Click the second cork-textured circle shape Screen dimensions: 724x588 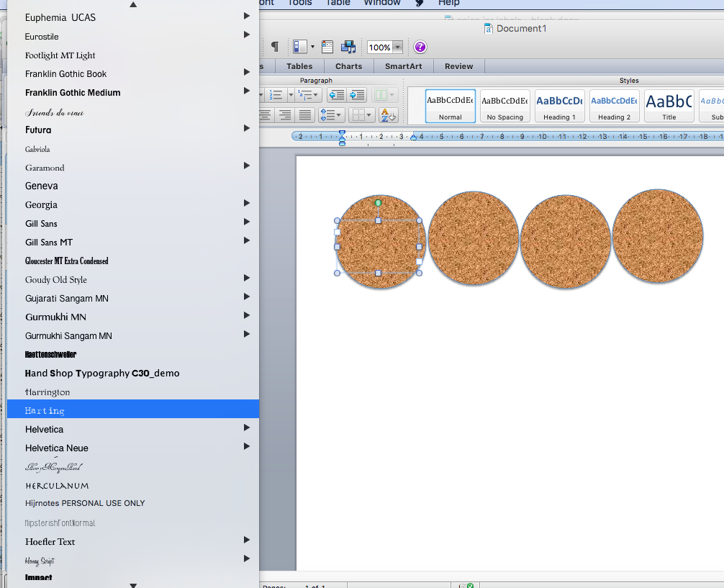coord(473,238)
